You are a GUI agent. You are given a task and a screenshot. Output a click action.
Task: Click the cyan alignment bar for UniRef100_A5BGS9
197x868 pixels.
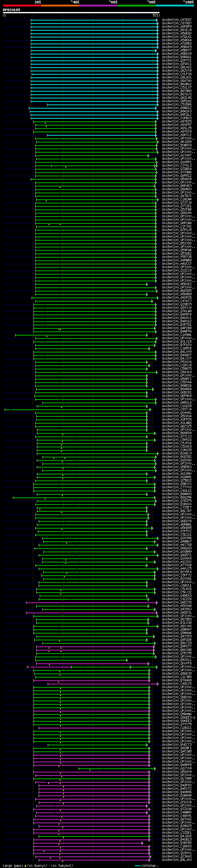click(94, 54)
